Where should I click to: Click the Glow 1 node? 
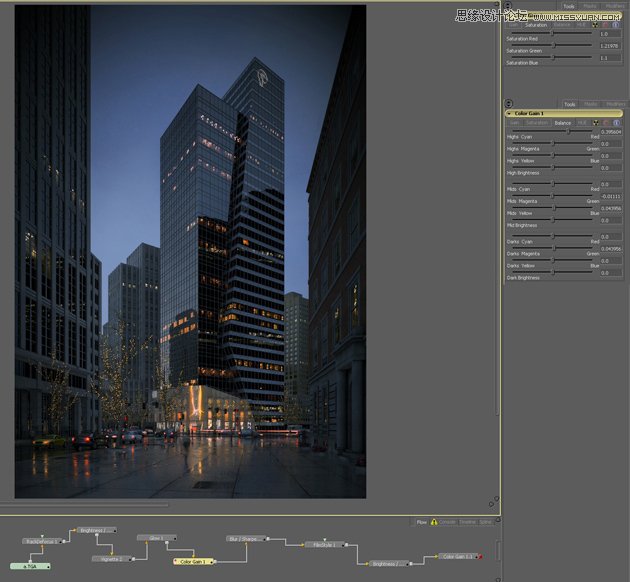155,538
